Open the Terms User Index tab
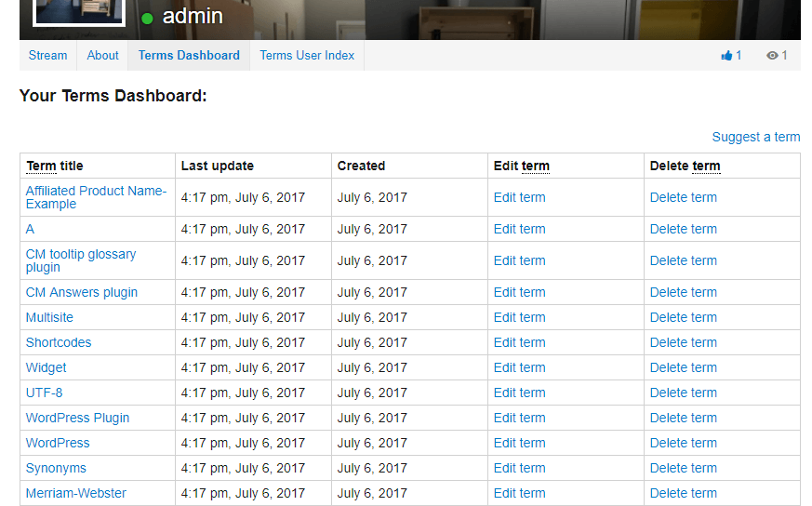The image size is (812, 506). (x=307, y=56)
